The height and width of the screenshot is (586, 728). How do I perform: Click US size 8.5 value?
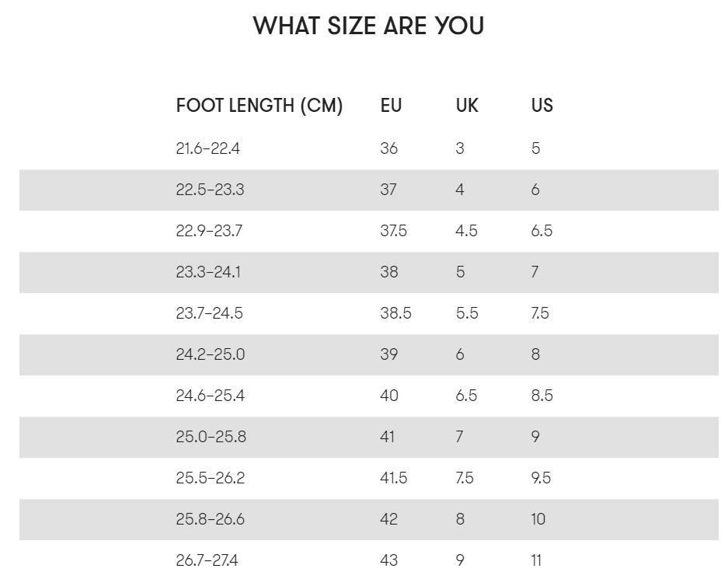click(542, 396)
